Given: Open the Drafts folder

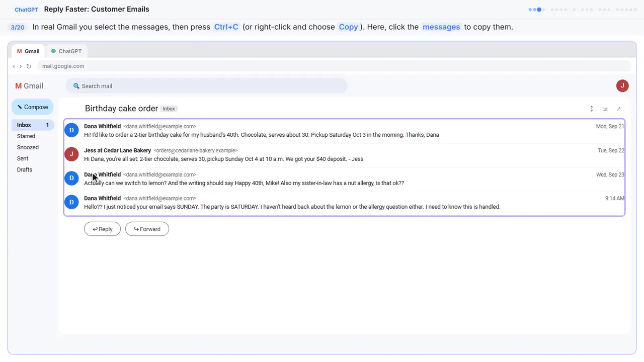Looking at the screenshot, I should [x=25, y=169].
